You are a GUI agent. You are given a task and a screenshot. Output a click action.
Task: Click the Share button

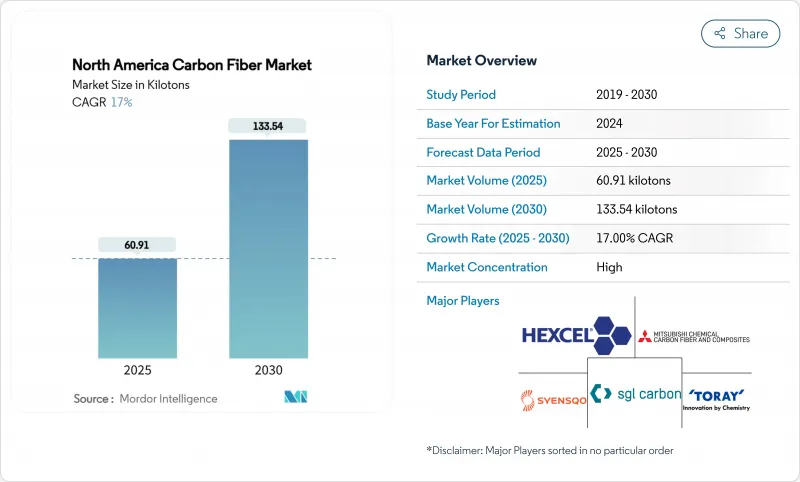pyautogui.click(x=740, y=33)
